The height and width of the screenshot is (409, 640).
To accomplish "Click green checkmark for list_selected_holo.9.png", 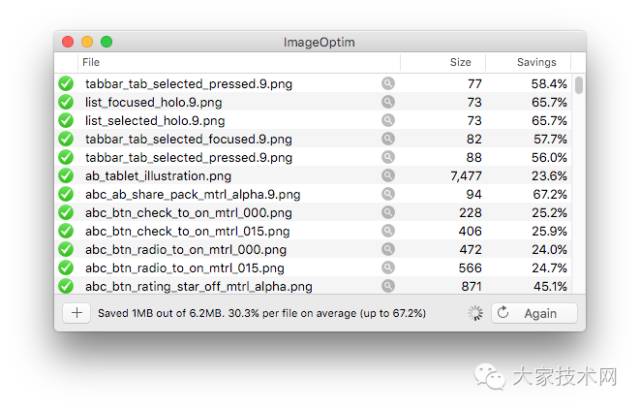I will point(66,120).
